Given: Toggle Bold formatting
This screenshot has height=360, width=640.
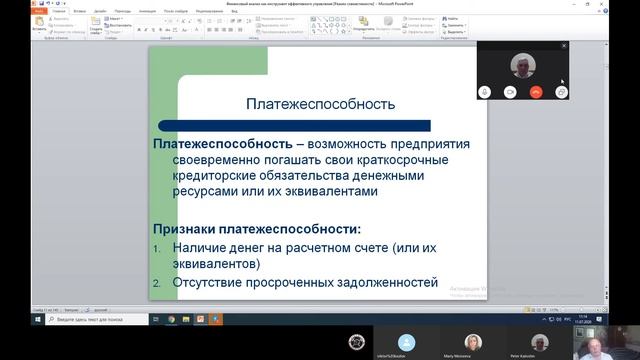Looking at the screenshot, I should 139,30.
